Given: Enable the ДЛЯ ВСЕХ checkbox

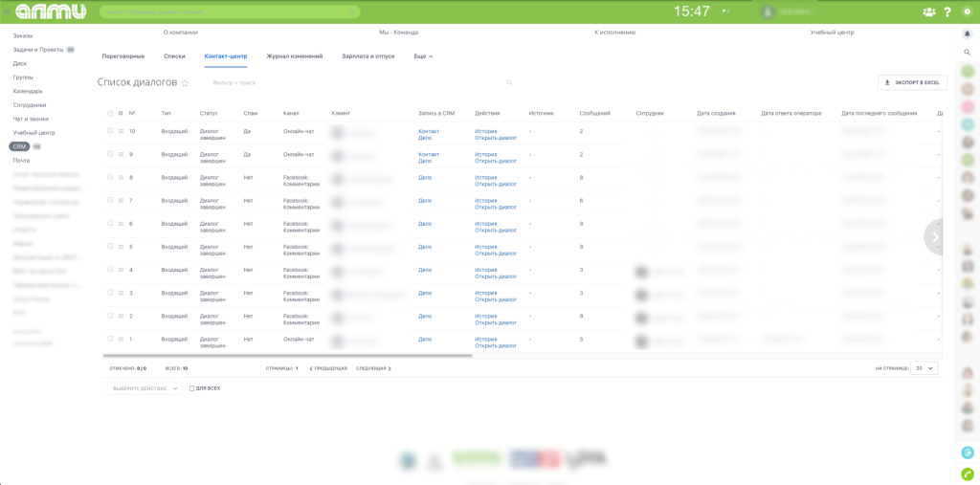Looking at the screenshot, I should pos(192,388).
